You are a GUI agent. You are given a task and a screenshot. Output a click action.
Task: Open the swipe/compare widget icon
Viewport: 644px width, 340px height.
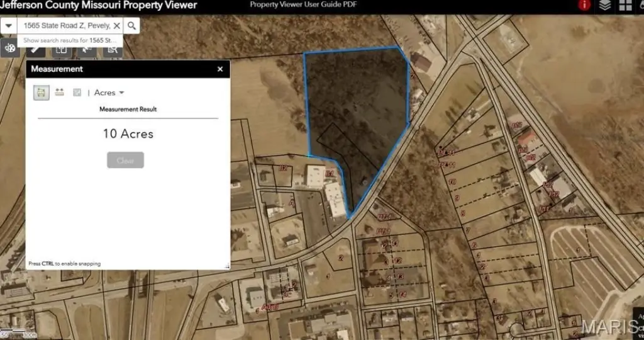62,49
